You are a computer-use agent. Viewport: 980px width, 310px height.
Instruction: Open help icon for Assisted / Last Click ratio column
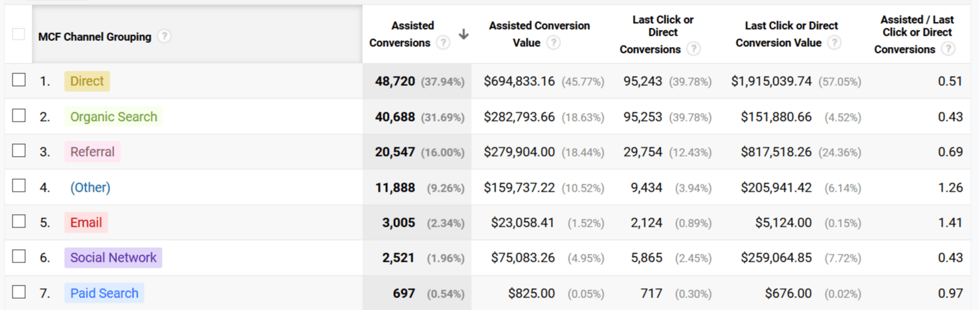coord(948,48)
